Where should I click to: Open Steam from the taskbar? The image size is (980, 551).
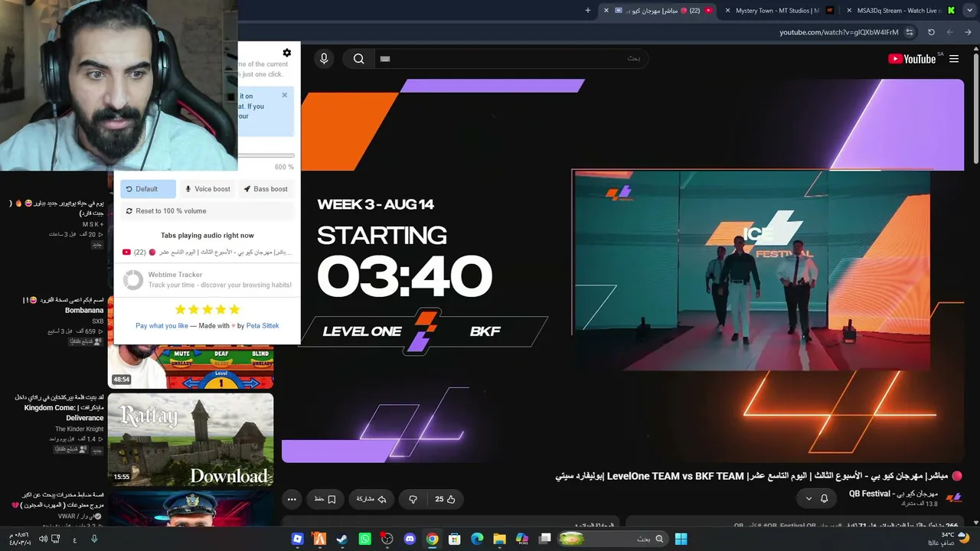[x=342, y=539]
